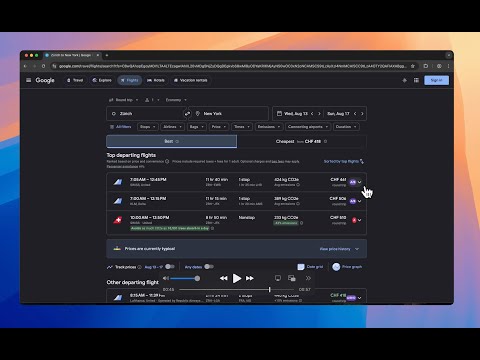
Task: Open the browser extensions icon
Action: (x=426, y=66)
